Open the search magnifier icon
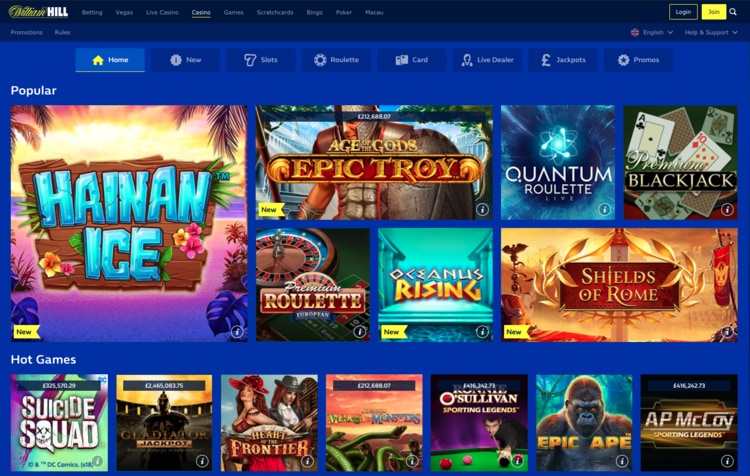750x476 pixels. (733, 12)
